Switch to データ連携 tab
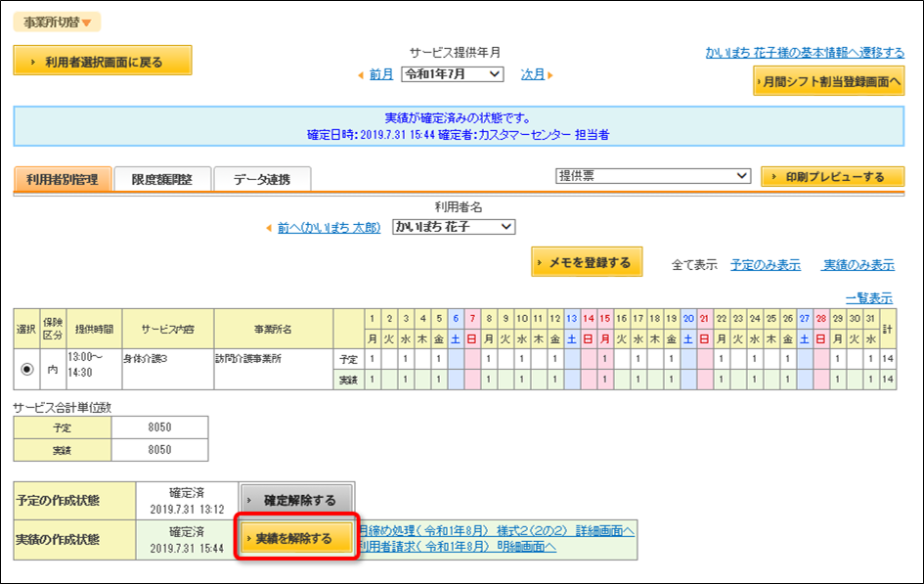The image size is (924, 584). 262,179
